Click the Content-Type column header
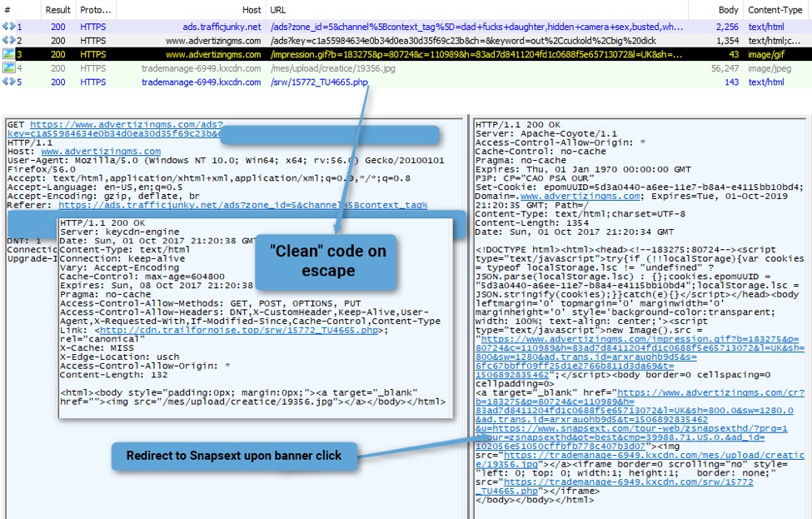 pyautogui.click(x=775, y=10)
